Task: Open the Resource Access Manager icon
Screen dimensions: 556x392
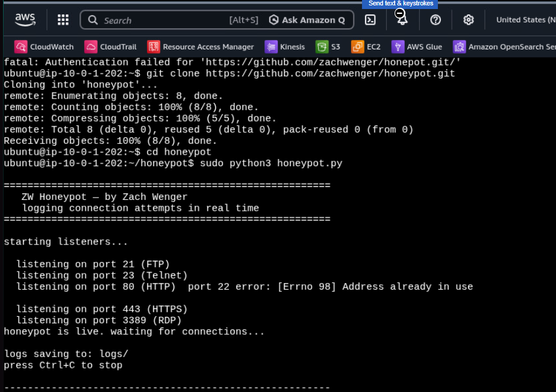Action: [x=154, y=47]
